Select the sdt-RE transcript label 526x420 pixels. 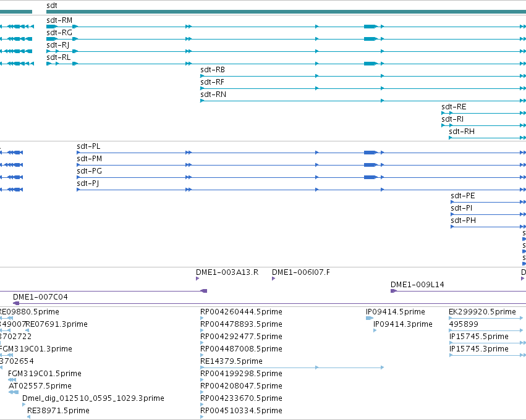pos(454,107)
